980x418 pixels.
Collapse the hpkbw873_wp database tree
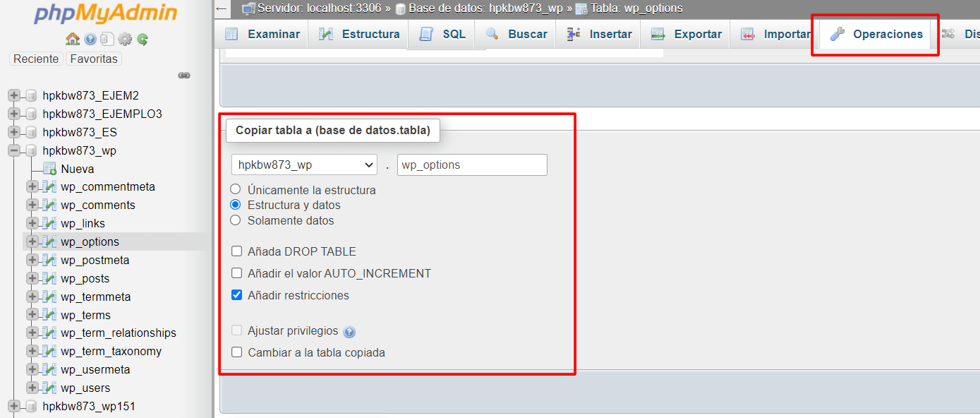coord(15,150)
